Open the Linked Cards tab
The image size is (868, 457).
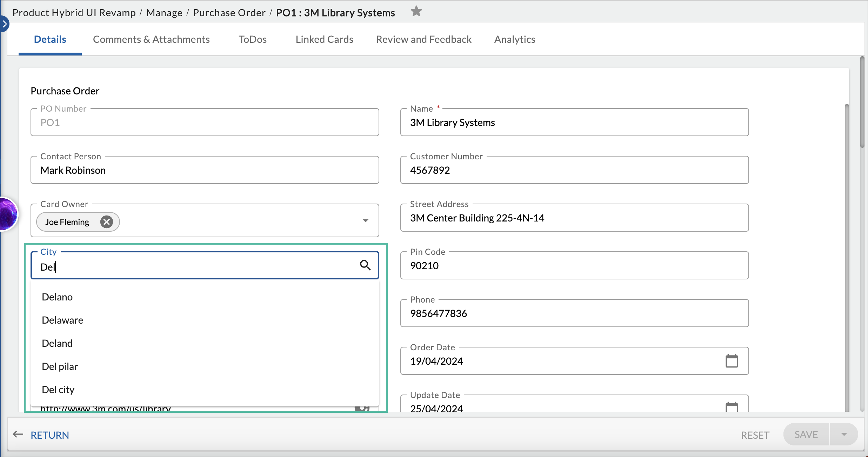(325, 39)
